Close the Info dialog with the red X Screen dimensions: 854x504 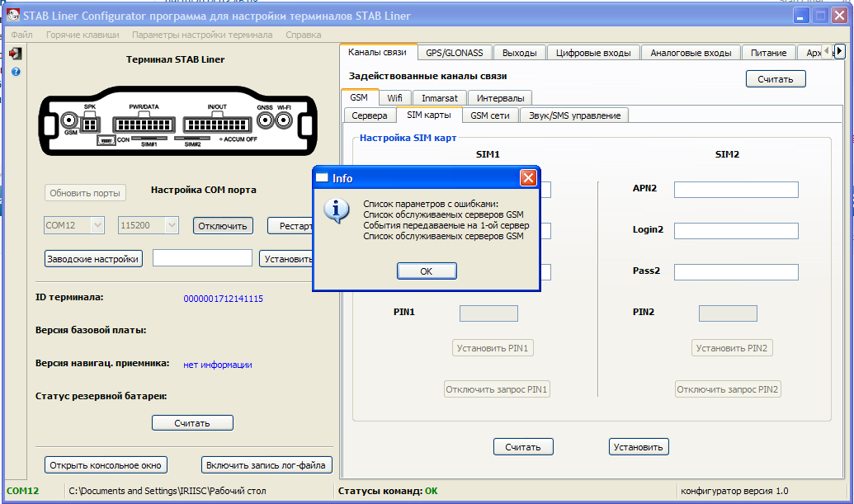tap(528, 178)
